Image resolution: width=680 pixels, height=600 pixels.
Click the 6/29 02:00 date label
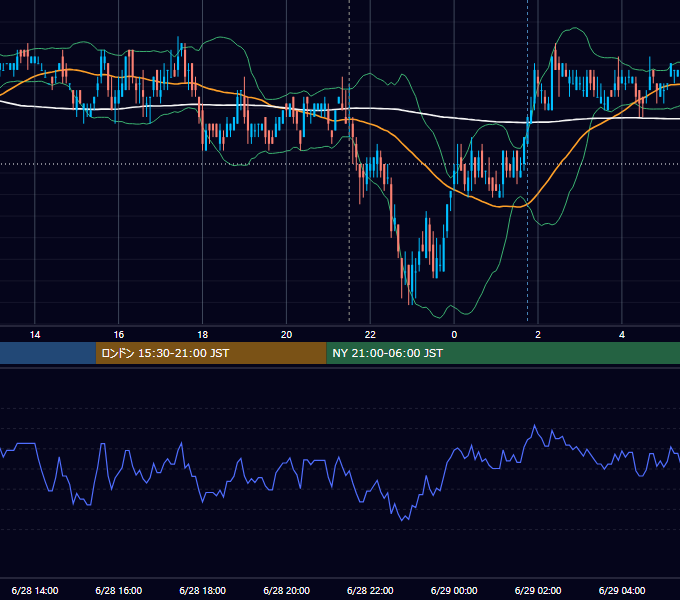coord(538,590)
